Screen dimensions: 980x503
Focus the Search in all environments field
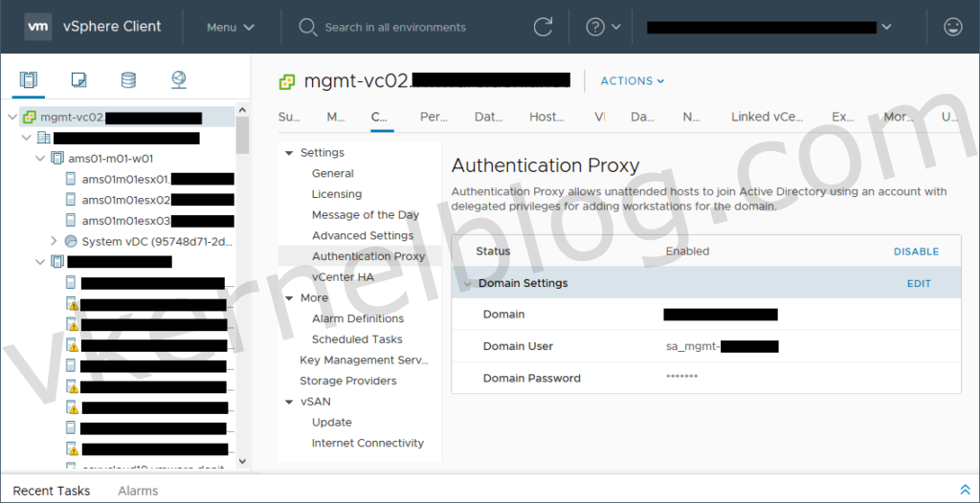click(395, 28)
